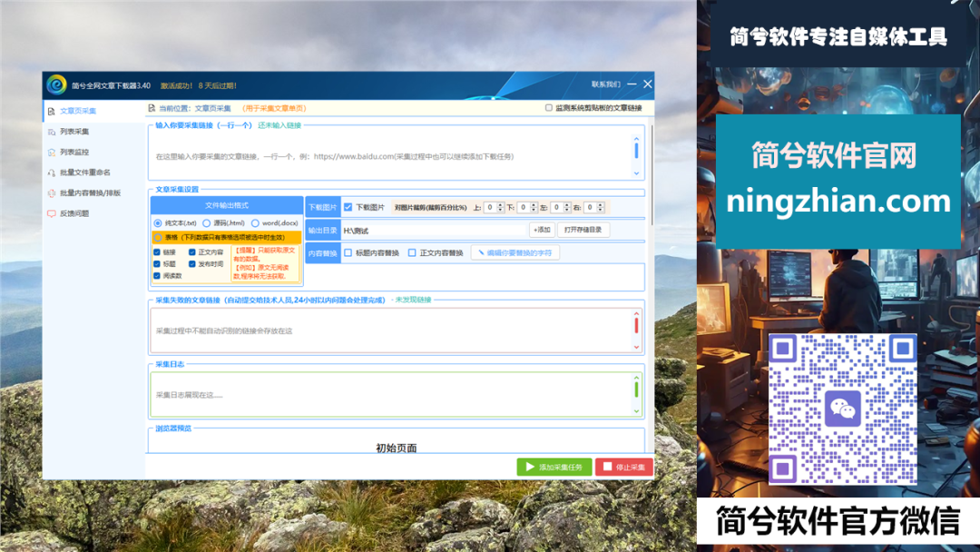Click down arrow in failed links box
Screen dimensions: 980x552
636,347
